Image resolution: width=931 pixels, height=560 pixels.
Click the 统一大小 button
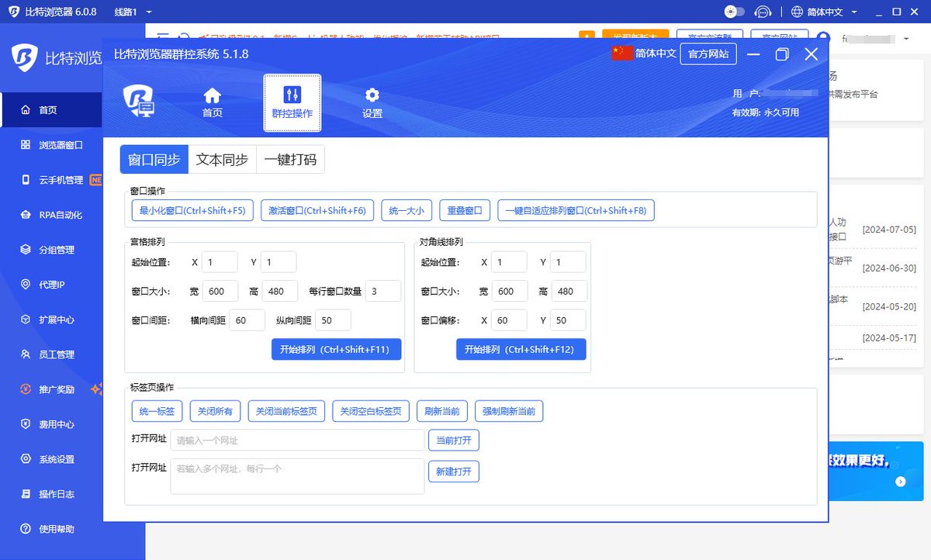tap(407, 210)
